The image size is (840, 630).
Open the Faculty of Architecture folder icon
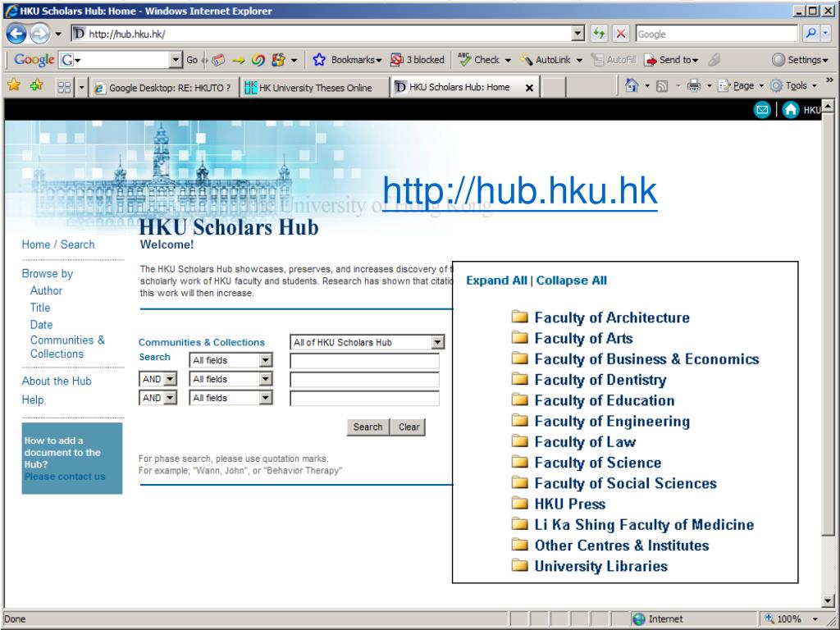coord(519,317)
